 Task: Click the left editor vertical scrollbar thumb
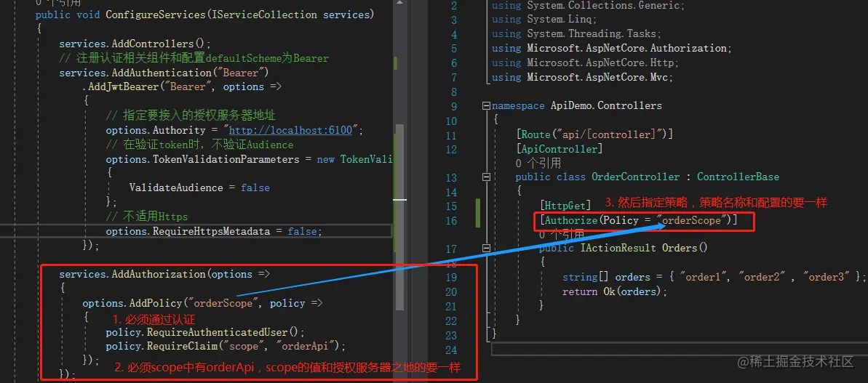pyautogui.click(x=399, y=217)
